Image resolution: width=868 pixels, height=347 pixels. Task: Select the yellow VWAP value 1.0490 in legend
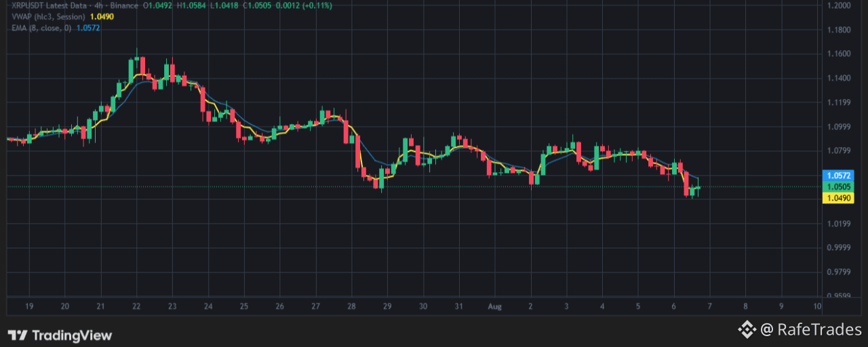pyautogui.click(x=101, y=16)
